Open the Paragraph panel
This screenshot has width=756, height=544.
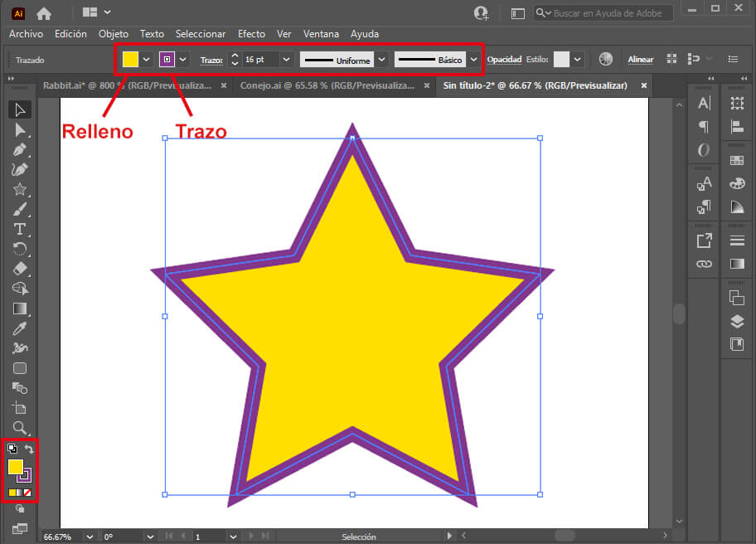tap(702, 126)
